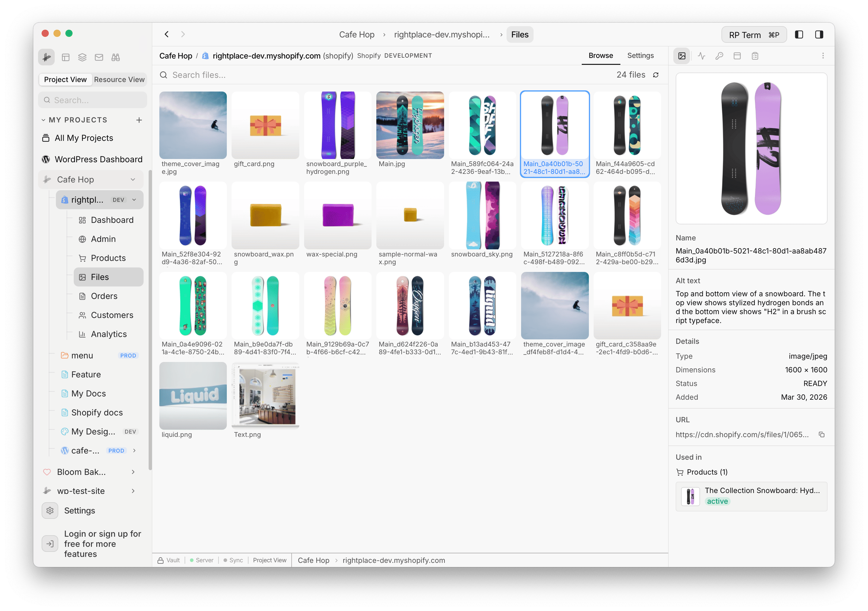Open All My Projects
The height and width of the screenshot is (611, 868).
[84, 138]
